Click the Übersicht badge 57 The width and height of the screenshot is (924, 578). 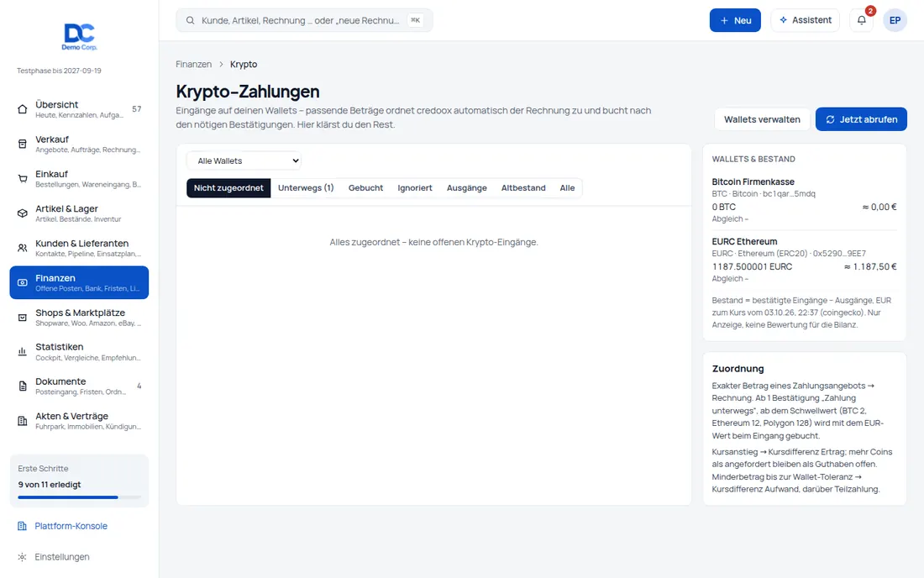pos(137,109)
